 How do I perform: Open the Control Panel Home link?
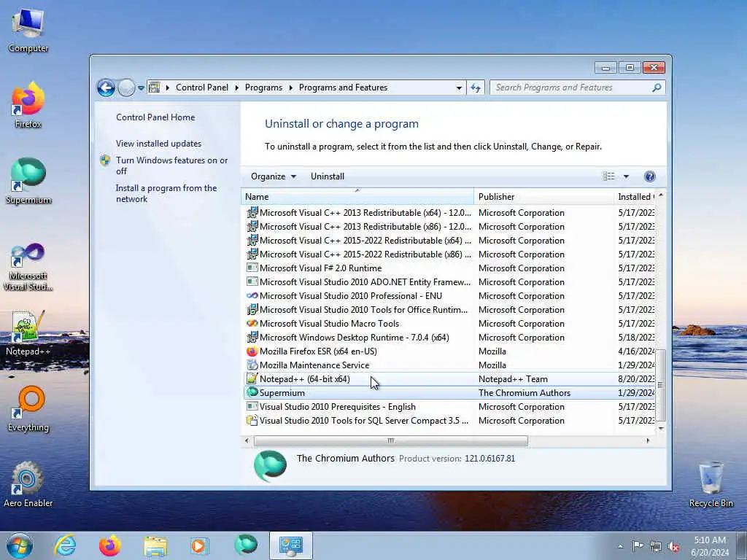(155, 117)
